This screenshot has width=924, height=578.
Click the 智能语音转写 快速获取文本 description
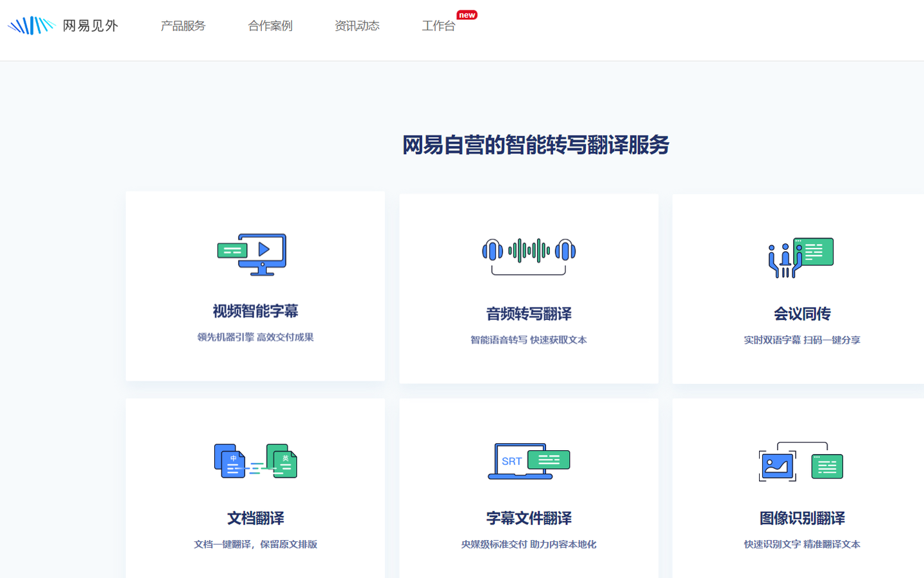point(529,340)
